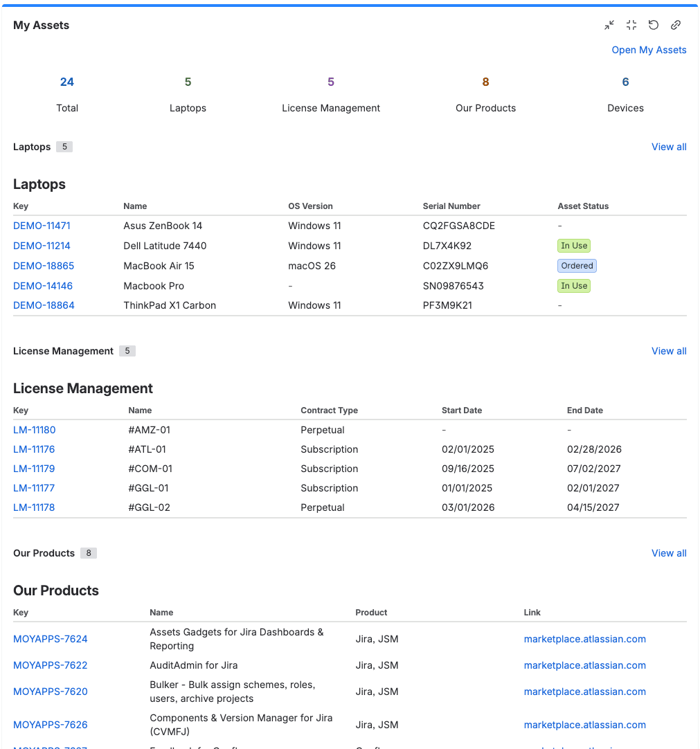The width and height of the screenshot is (700, 749).
Task: Open marketplace link for Bulker row
Action: pos(585,692)
